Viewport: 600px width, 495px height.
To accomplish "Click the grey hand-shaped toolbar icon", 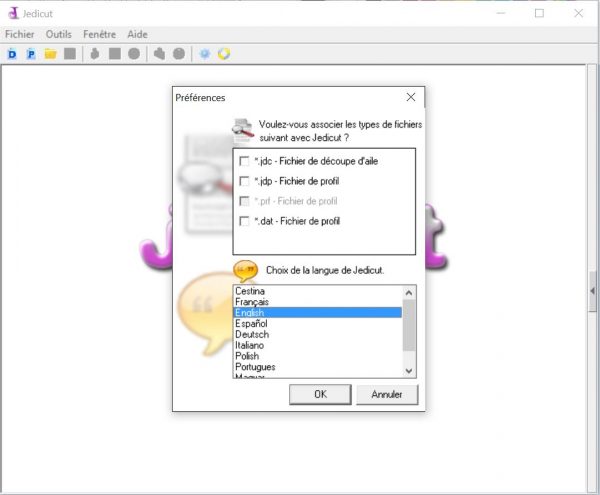I will [x=95, y=54].
